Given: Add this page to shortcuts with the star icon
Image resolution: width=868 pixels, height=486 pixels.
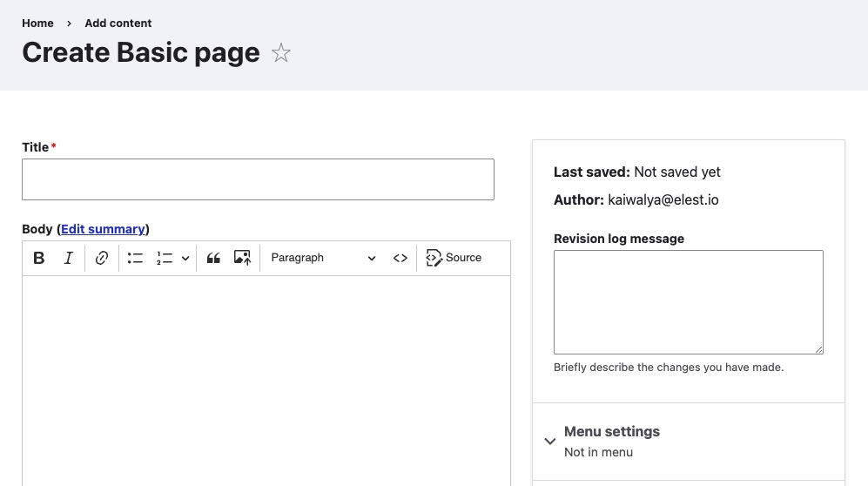Looking at the screenshot, I should [281, 53].
